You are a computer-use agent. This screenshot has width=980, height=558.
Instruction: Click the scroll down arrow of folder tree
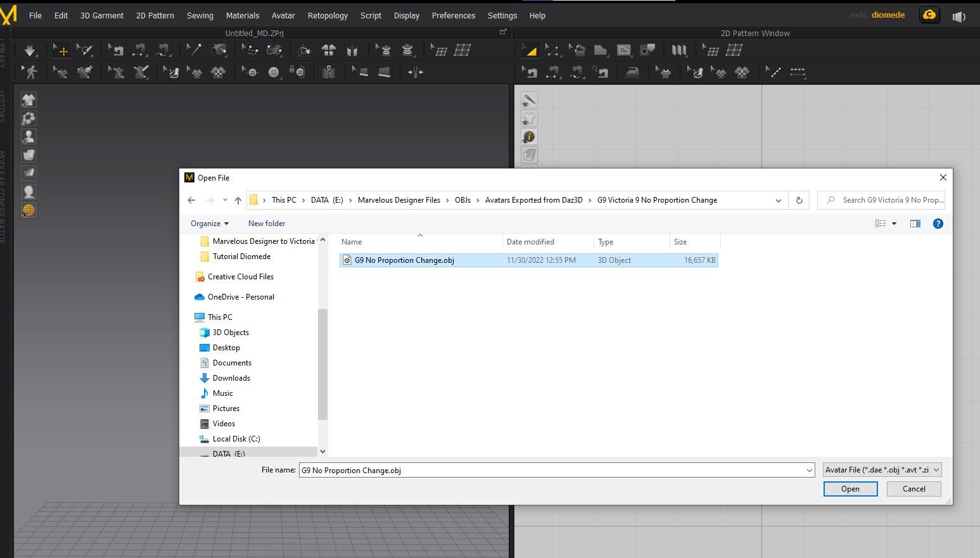[x=322, y=452]
